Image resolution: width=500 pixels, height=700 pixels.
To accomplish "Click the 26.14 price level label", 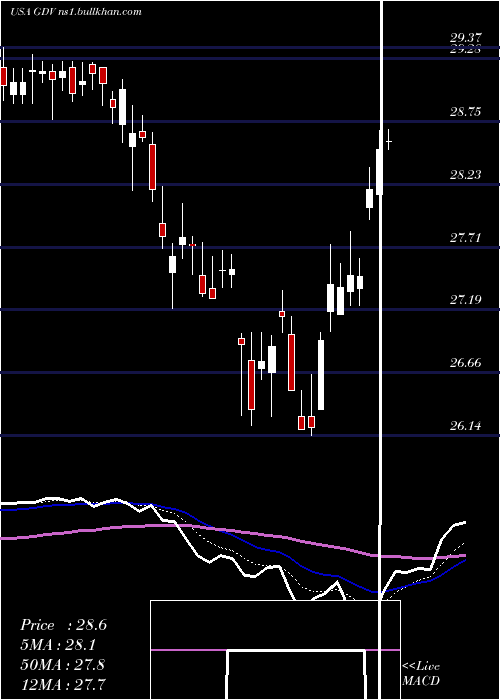I will pyautogui.click(x=465, y=426).
